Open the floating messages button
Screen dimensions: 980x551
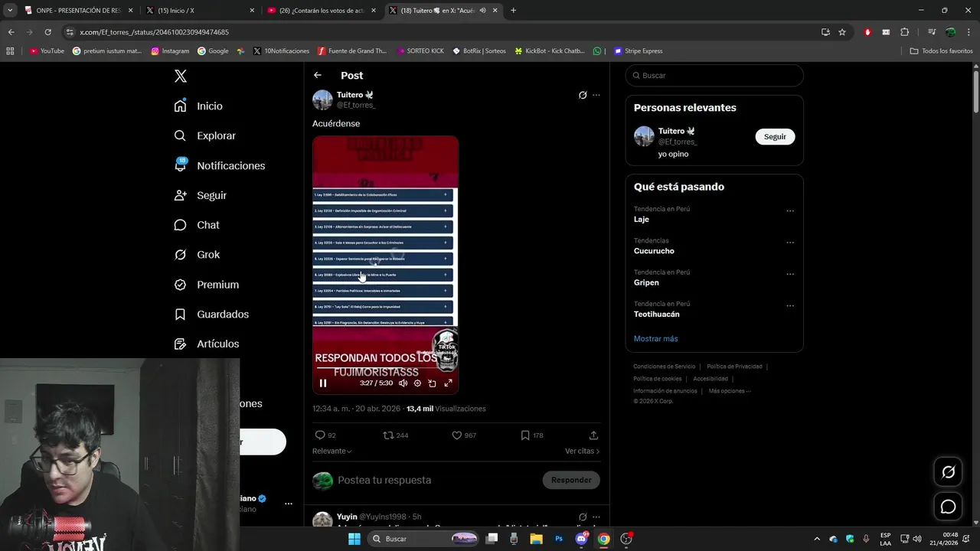948,507
